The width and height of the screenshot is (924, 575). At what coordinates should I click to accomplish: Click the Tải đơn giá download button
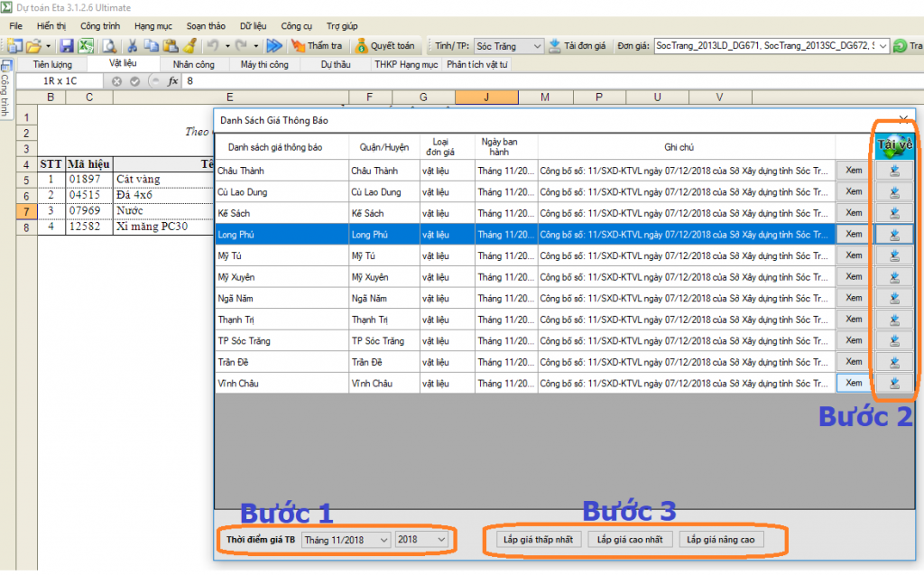coord(578,45)
